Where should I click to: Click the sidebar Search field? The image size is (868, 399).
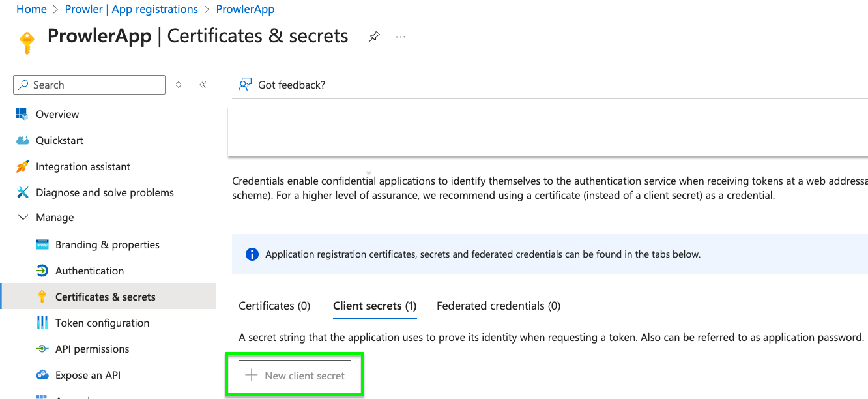coord(89,85)
